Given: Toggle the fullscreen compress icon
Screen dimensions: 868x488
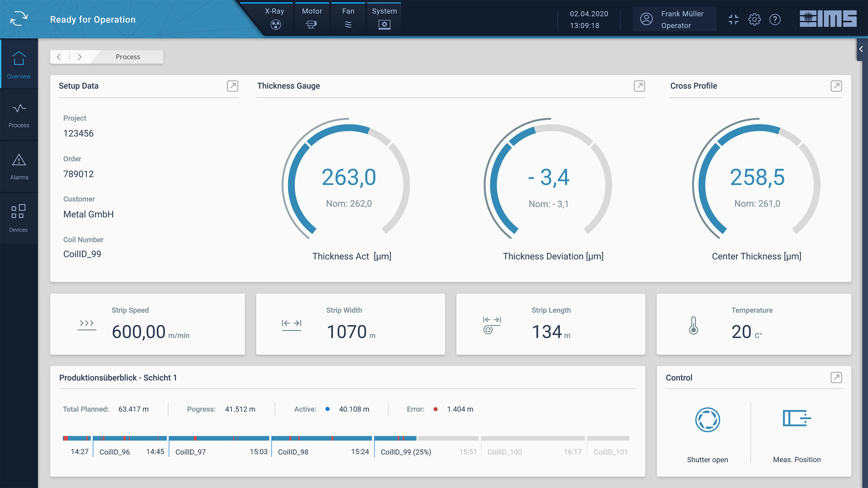Looking at the screenshot, I should pyautogui.click(x=733, y=19).
